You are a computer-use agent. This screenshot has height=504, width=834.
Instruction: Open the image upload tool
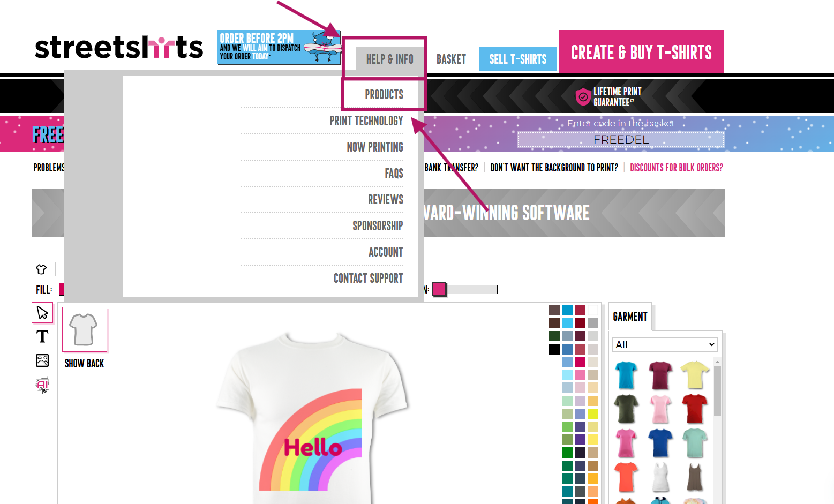point(42,360)
